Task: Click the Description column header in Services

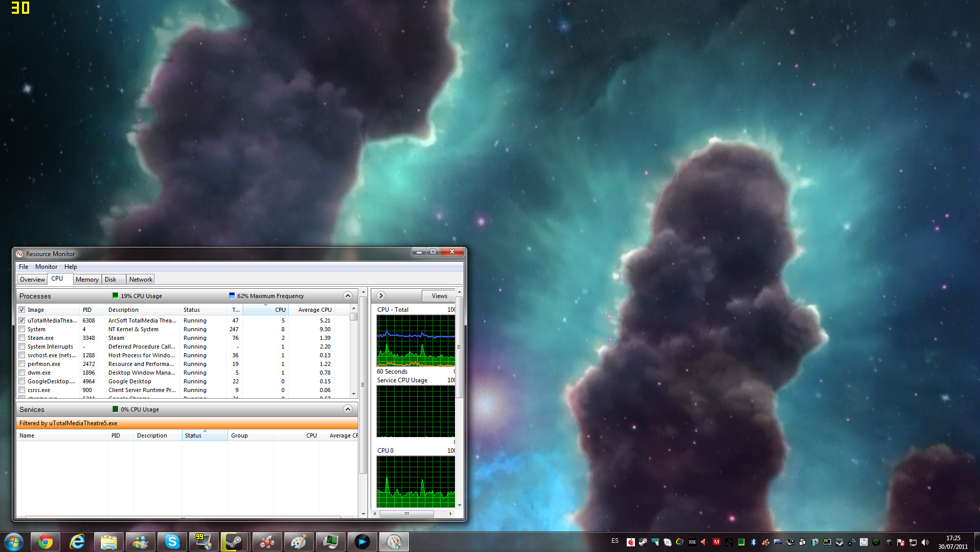Action: tap(152, 435)
